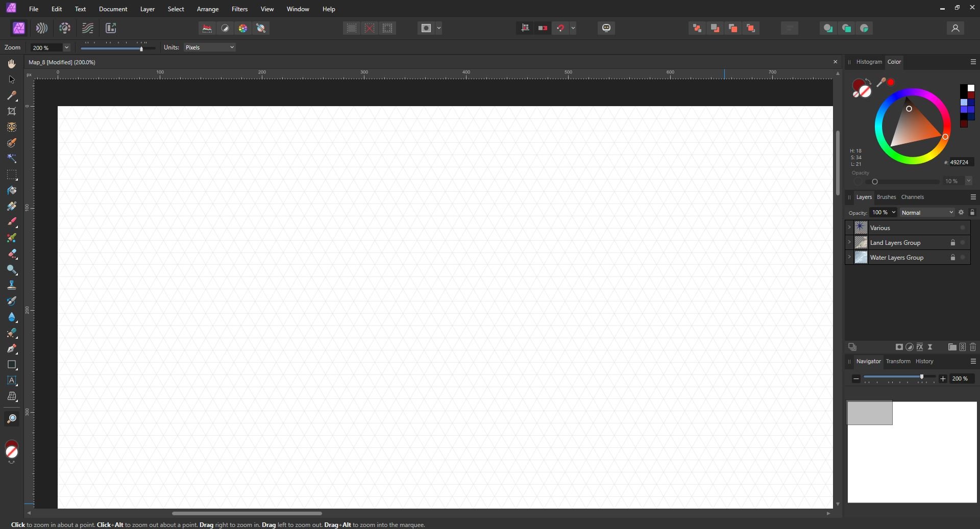Pick the Clone Stamp tool
The width and height of the screenshot is (980, 529).
click(12, 285)
